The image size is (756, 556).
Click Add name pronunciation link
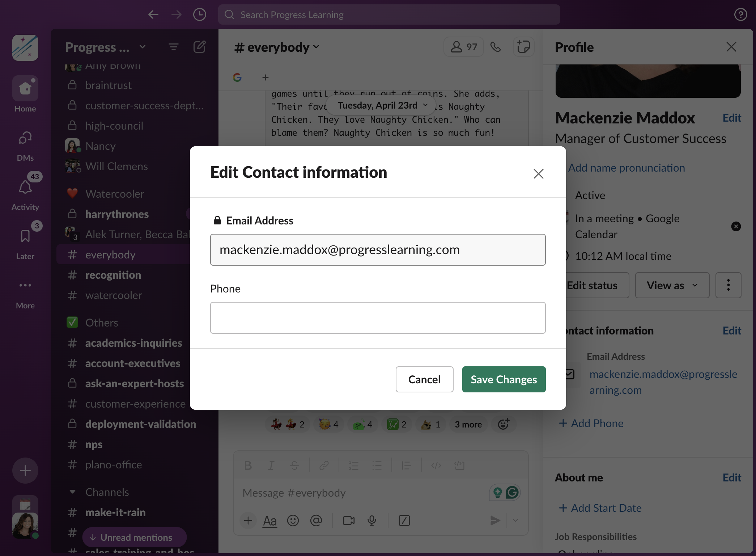(x=627, y=168)
